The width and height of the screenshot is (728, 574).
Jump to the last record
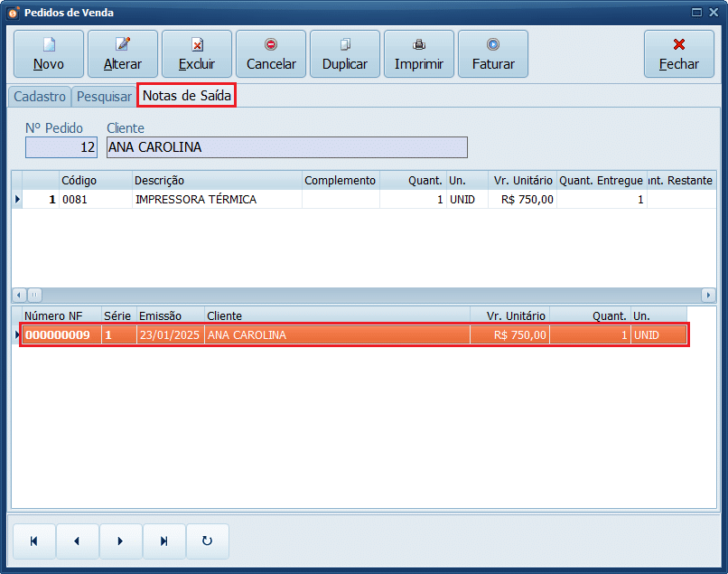[164, 541]
